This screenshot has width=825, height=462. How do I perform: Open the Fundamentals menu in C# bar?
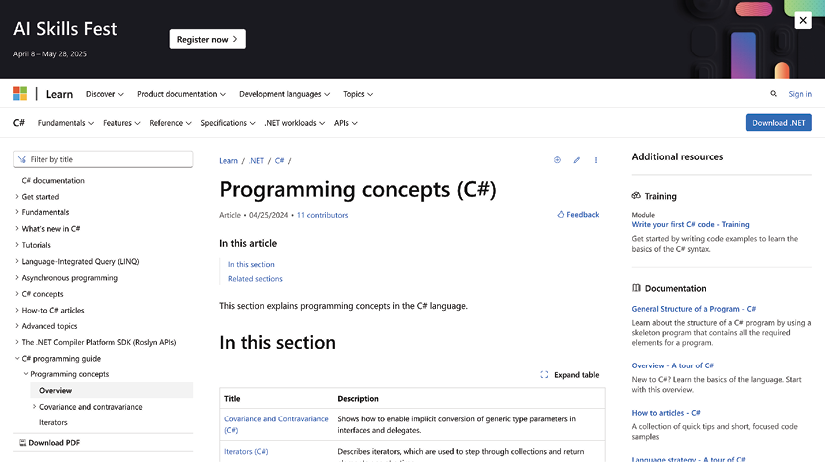click(x=66, y=123)
